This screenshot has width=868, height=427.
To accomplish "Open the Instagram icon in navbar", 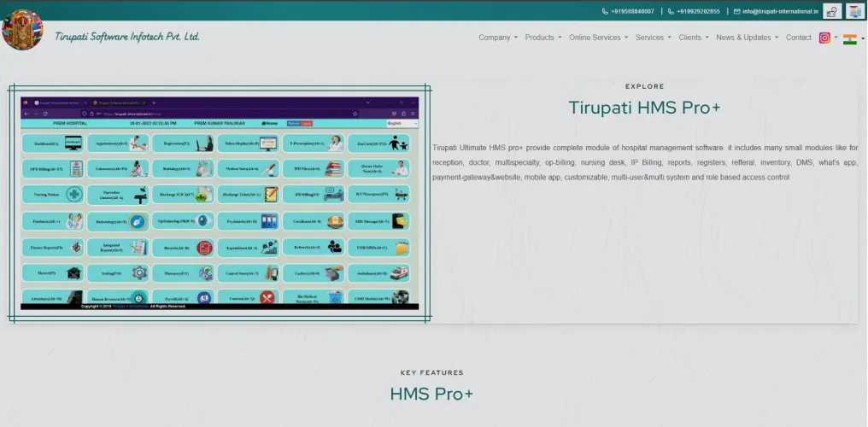I will [824, 38].
